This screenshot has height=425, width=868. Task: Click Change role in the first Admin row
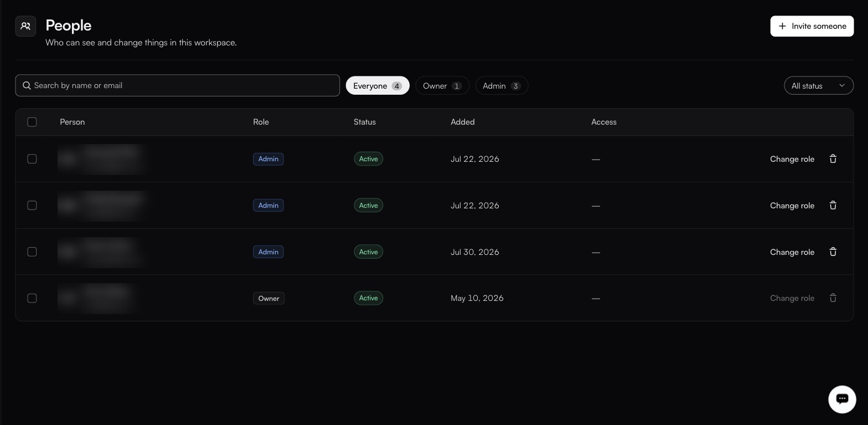pos(792,159)
